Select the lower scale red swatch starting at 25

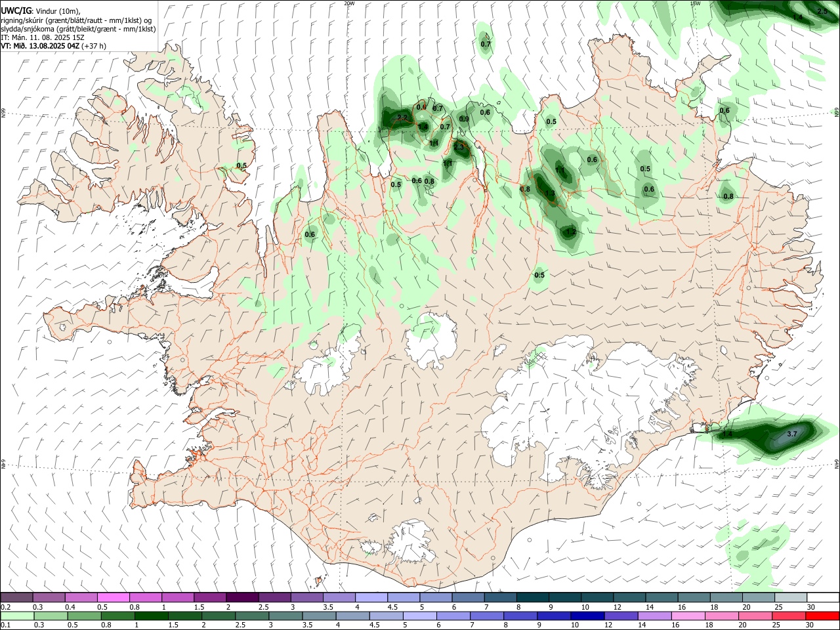click(x=789, y=616)
